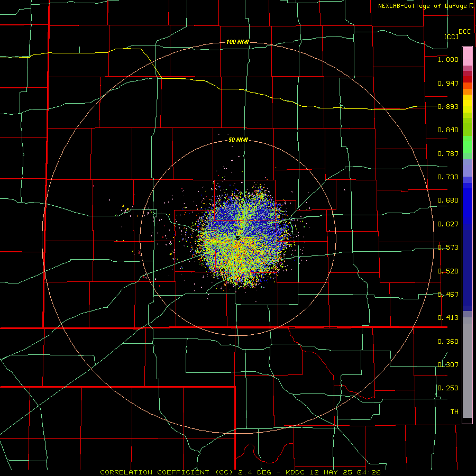Click the 0.893 value on the color scale
The height and width of the screenshot is (476, 476).
point(448,106)
